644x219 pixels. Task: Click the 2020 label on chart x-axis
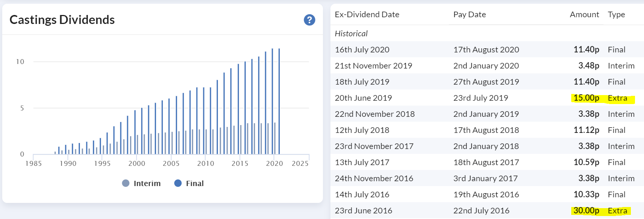pos(274,164)
